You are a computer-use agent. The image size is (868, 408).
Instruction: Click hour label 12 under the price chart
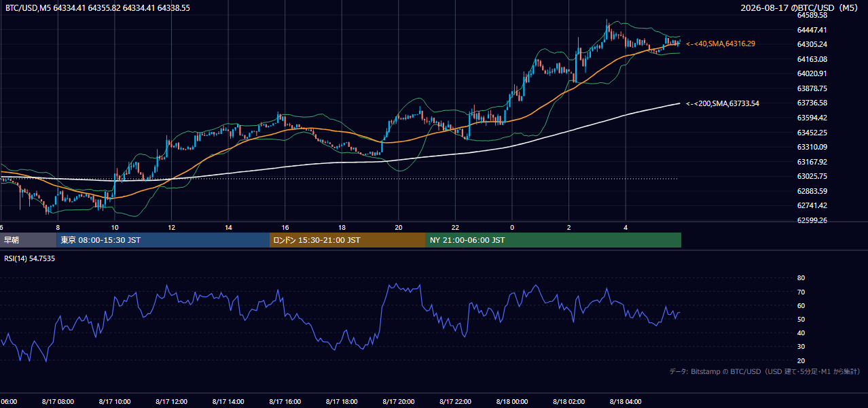pos(171,228)
